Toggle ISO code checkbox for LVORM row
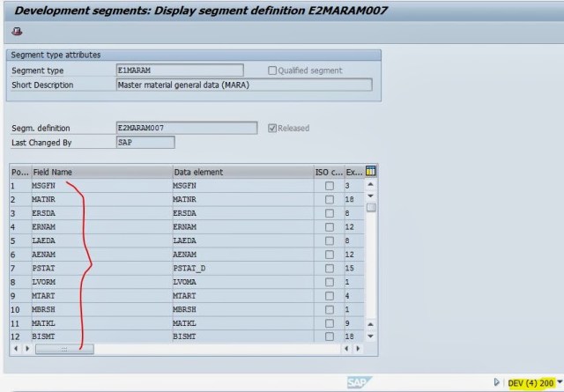 329,282
